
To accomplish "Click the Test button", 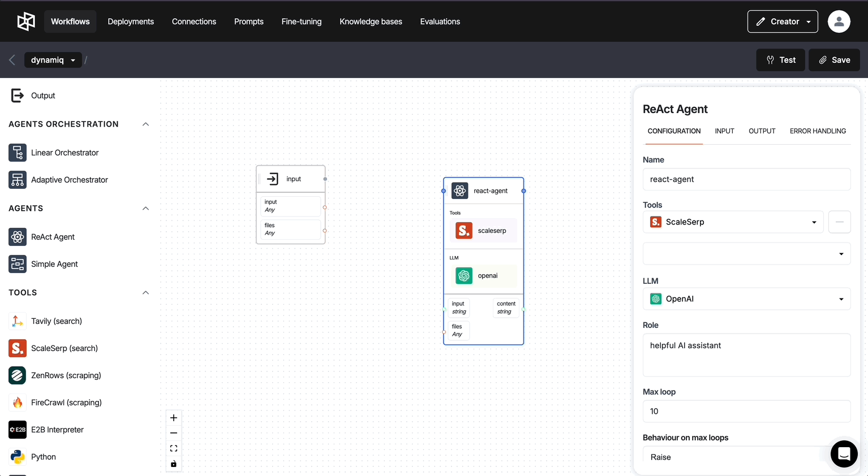I will point(780,60).
